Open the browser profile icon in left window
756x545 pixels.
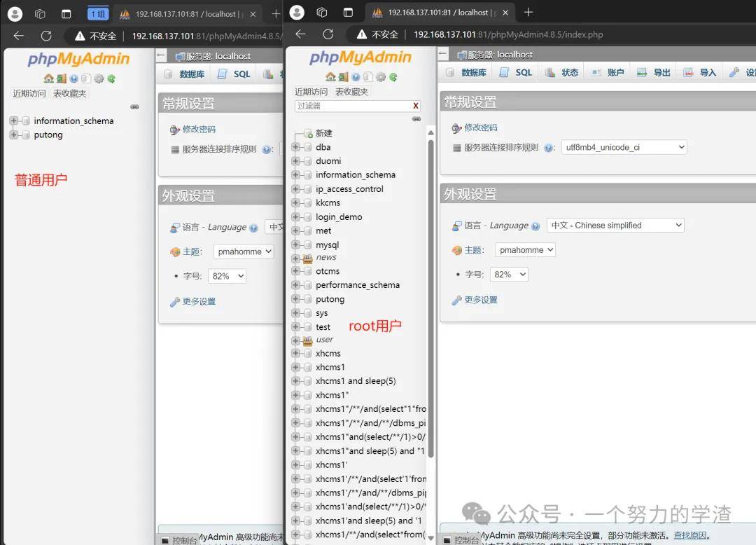tap(15, 14)
